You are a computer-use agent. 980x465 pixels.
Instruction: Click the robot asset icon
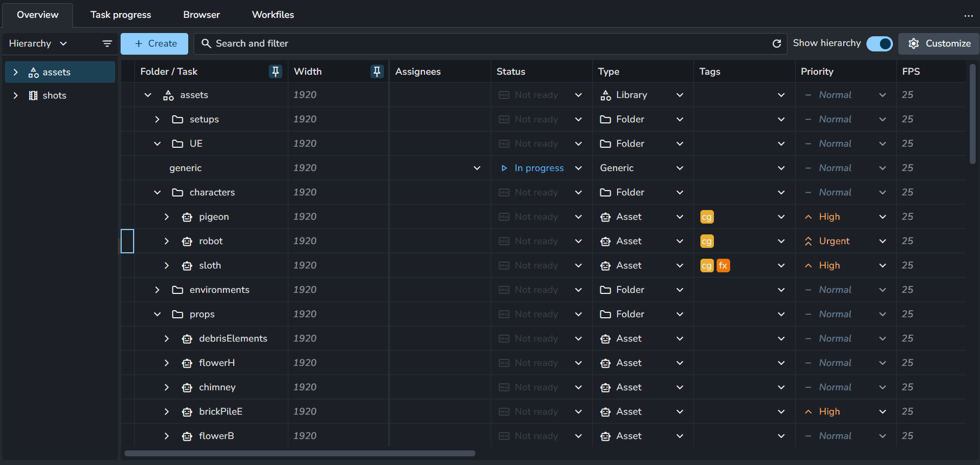(x=187, y=241)
